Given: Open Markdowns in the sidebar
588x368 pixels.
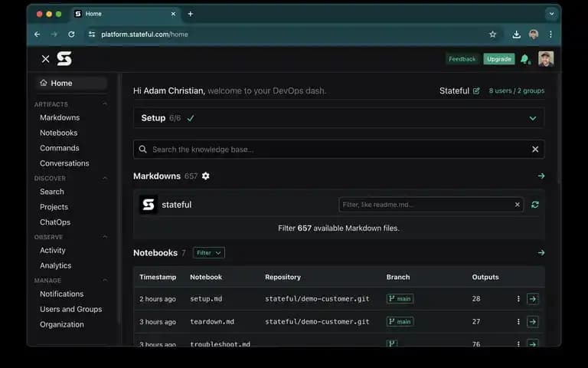Looking at the screenshot, I should (60, 117).
